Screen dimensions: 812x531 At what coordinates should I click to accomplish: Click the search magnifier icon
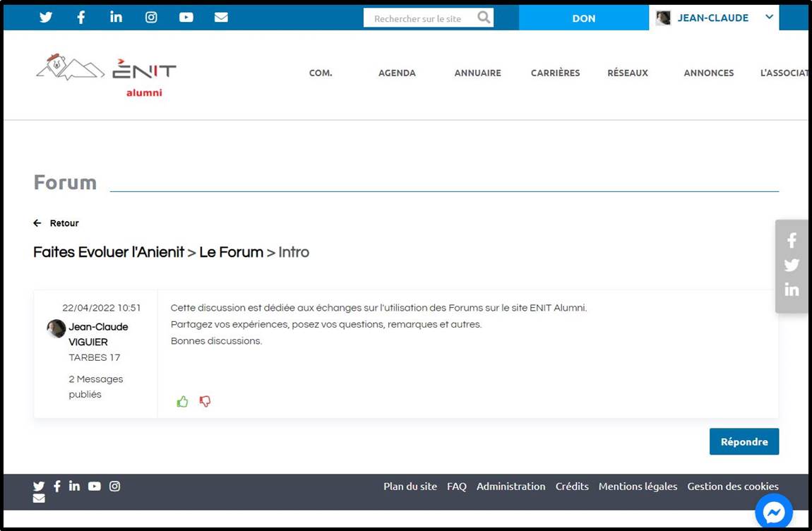coord(484,18)
